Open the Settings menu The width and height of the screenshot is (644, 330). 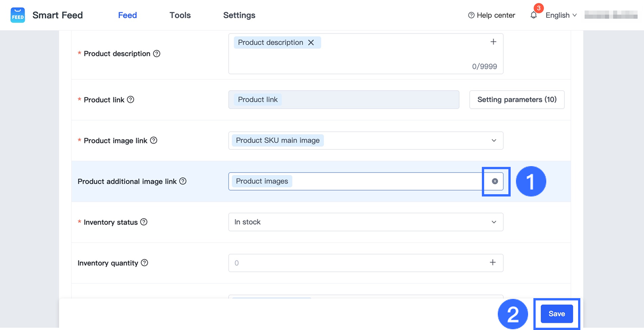(239, 15)
